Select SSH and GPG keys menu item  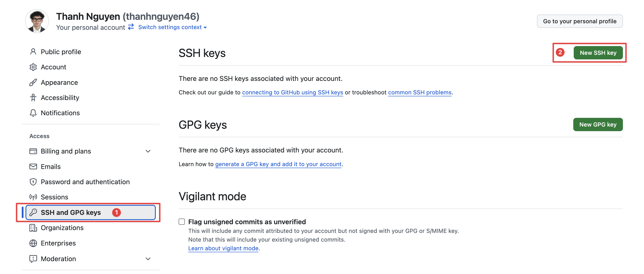click(71, 212)
